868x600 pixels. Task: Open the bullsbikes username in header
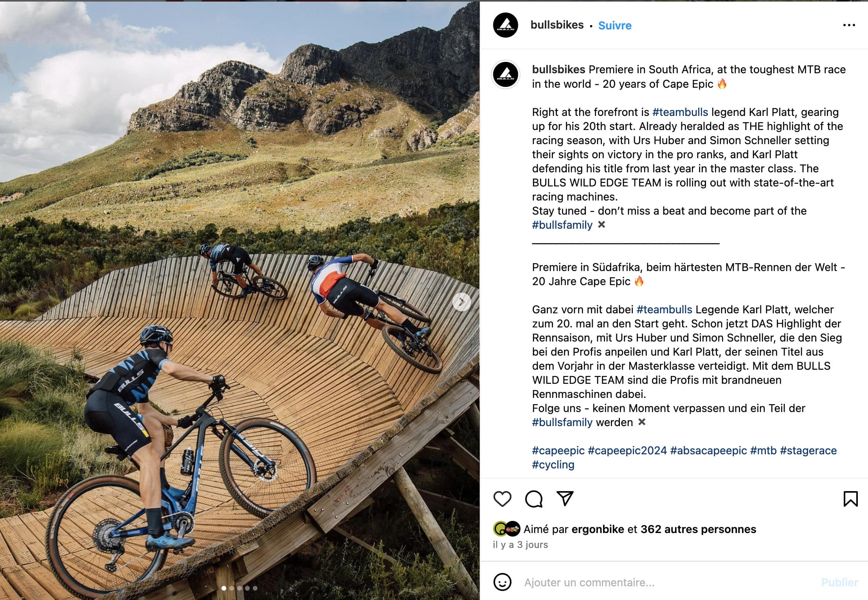557,25
